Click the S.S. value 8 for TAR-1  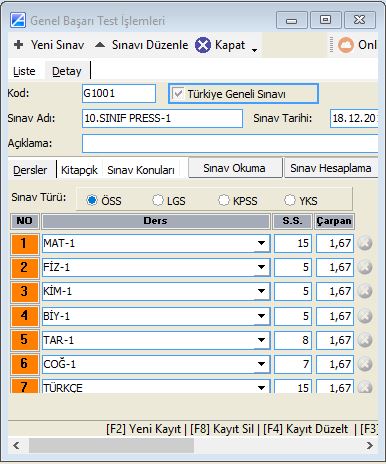pyautogui.click(x=293, y=340)
